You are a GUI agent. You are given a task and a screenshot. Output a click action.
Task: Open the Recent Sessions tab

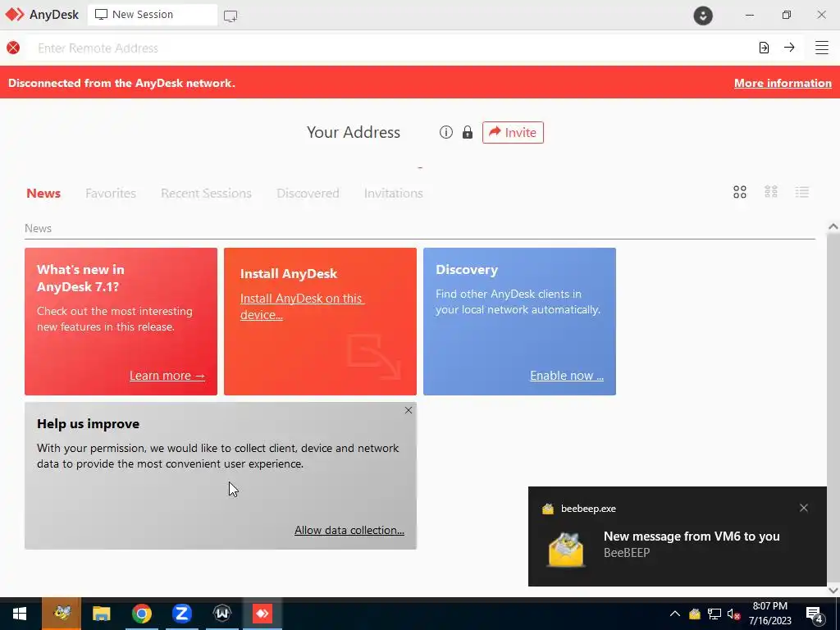pos(206,193)
